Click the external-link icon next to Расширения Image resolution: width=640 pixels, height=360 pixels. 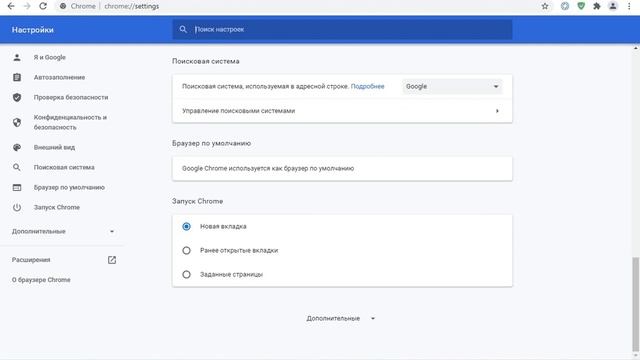pyautogui.click(x=112, y=260)
